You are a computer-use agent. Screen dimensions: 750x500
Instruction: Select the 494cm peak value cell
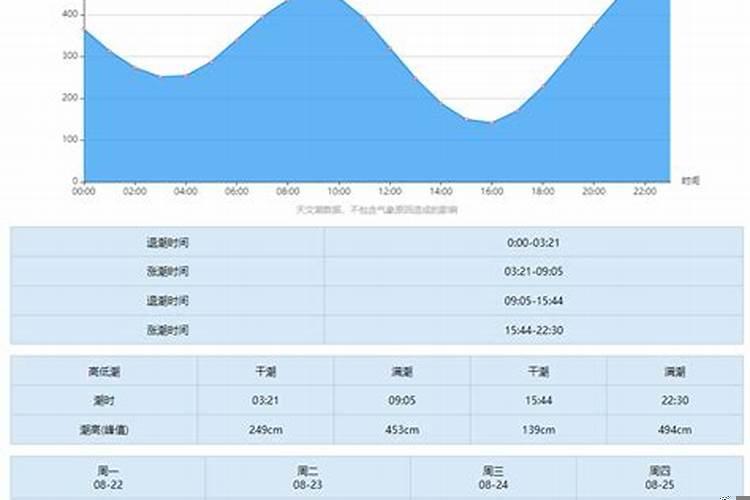[675, 430]
